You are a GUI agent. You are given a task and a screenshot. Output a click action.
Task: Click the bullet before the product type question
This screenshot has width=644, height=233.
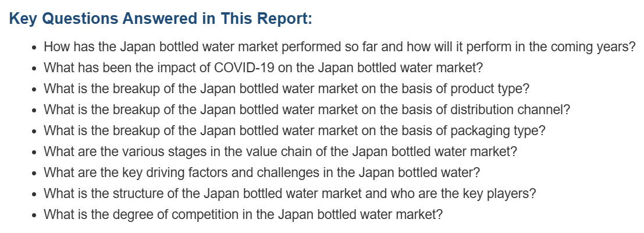(x=35, y=90)
